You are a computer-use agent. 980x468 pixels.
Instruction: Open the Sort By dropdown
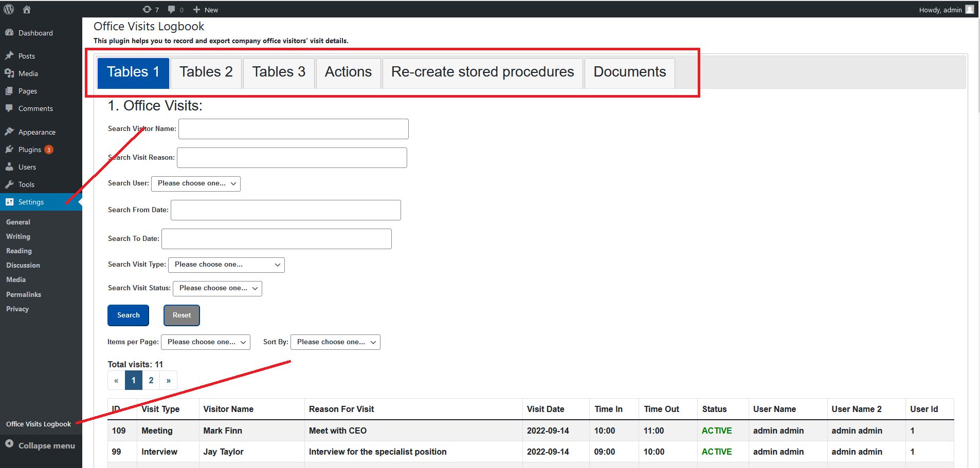click(x=335, y=342)
